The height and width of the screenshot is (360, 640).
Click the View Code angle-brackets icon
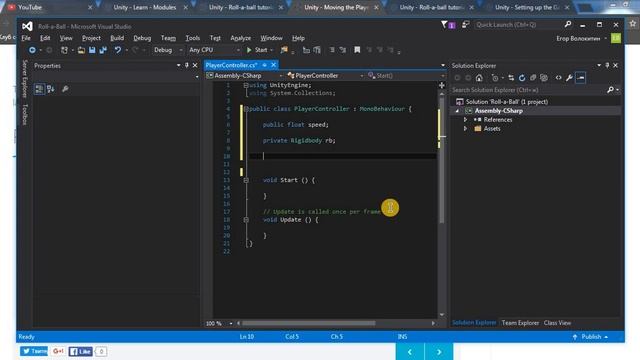(558, 78)
